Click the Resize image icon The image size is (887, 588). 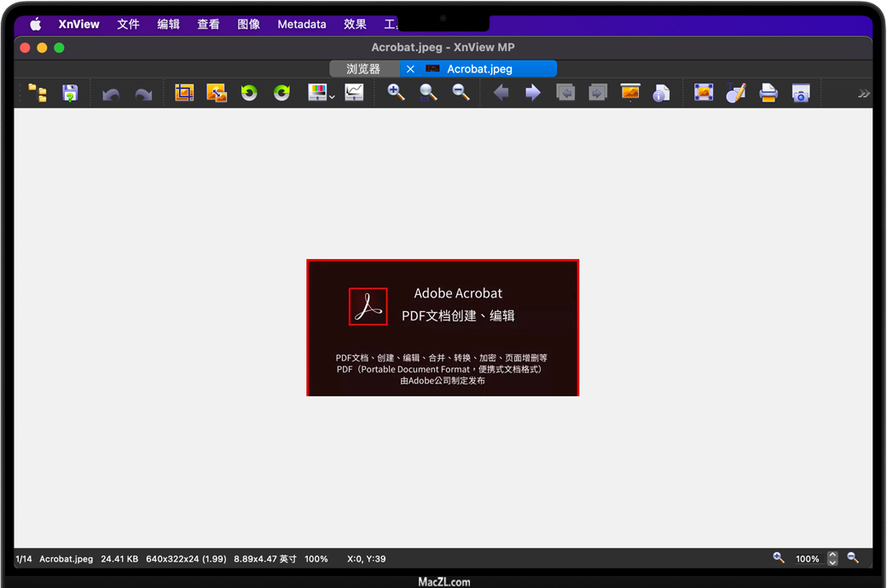217,93
